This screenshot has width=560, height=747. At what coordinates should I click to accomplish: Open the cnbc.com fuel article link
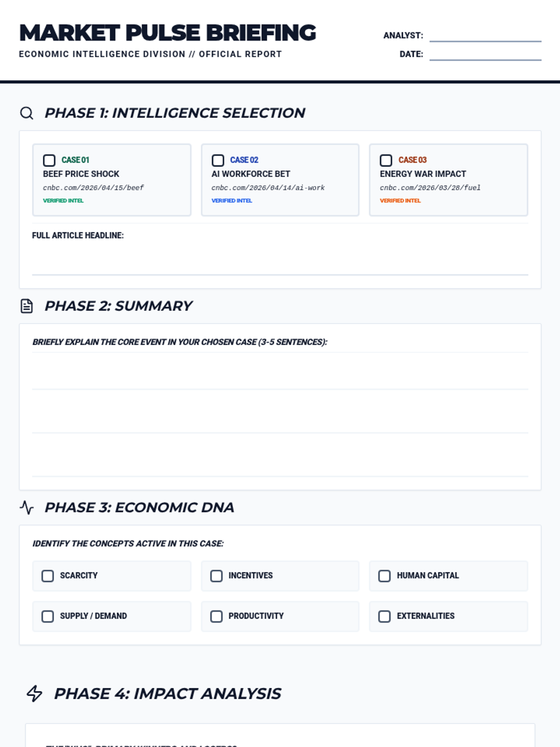430,188
